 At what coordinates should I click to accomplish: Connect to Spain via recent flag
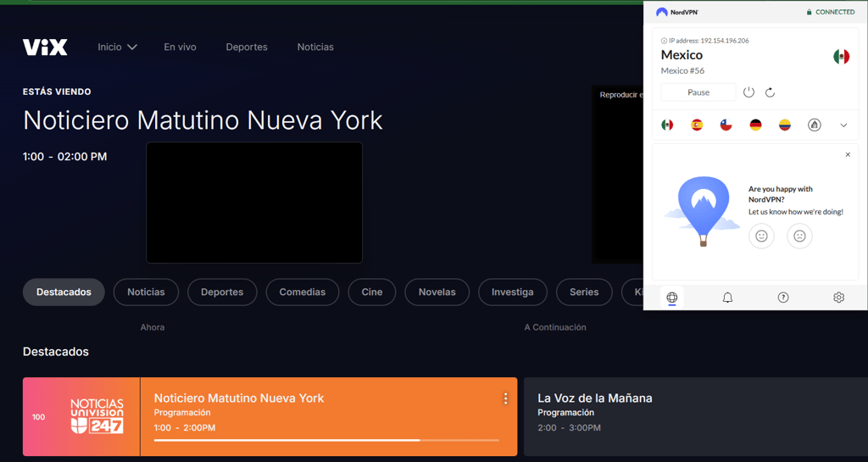(697, 125)
